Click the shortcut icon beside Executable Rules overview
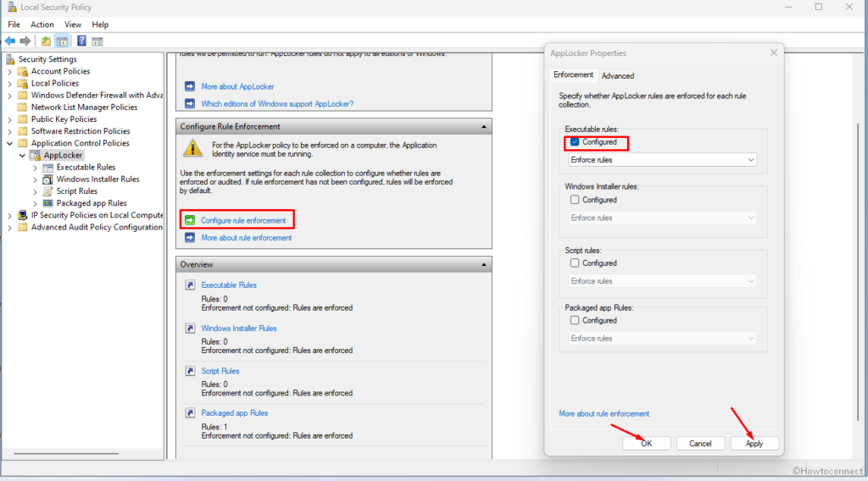Screen dimensions: 868x481 click(190, 285)
